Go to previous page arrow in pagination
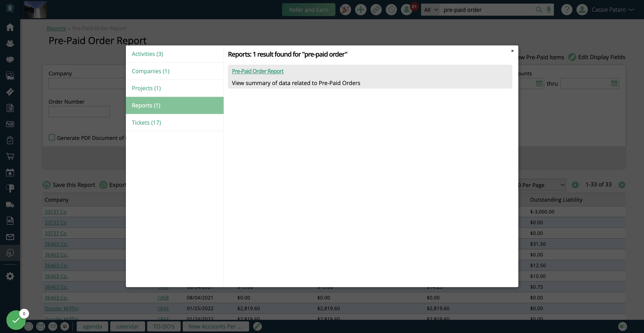Image resolution: width=644 pixels, height=333 pixels. [575, 185]
